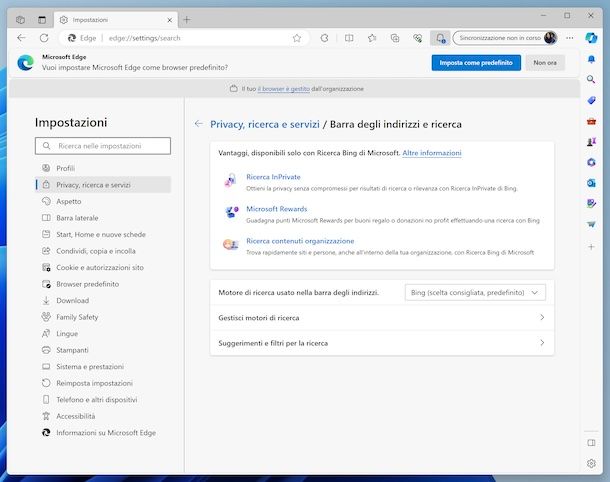Screen dimensions: 610x482
Task: Open il browser è gestito link
Action: pos(284,89)
